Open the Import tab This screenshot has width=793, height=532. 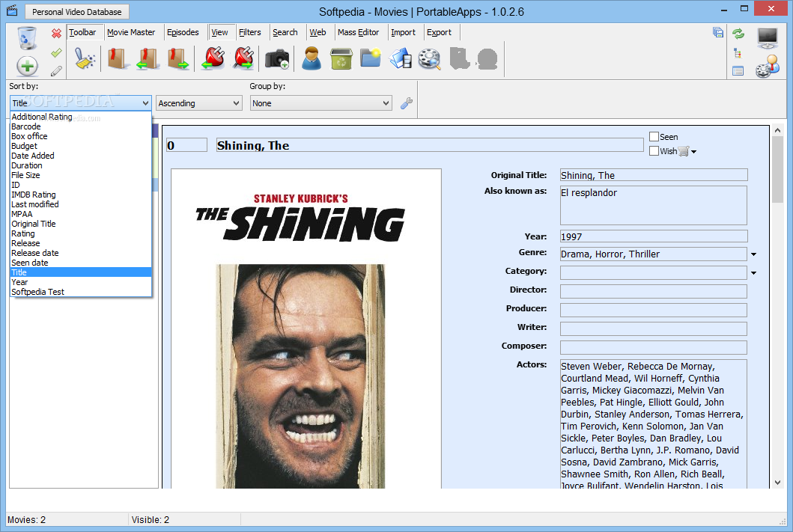[403, 32]
